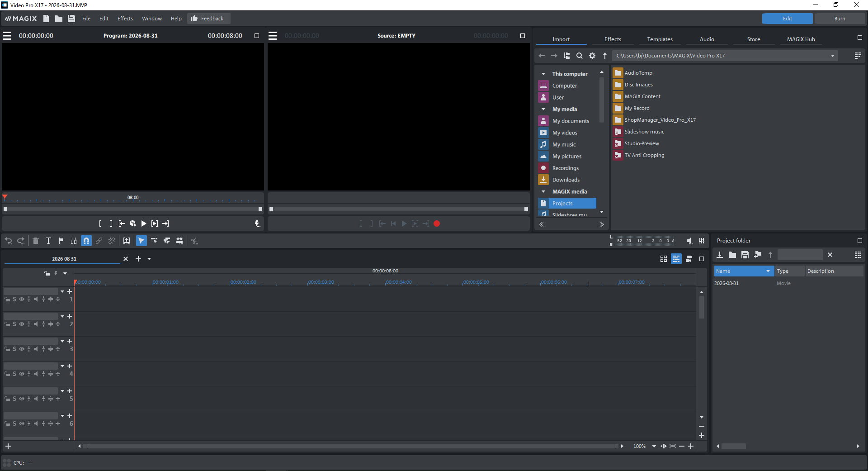Click the ungroup broken-link icon
This screenshot has width=868, height=471.
point(112,241)
